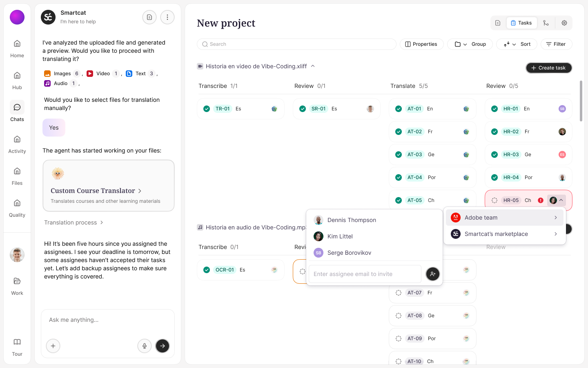Send chat message with arrow button
This screenshot has width=588, height=368.
pyautogui.click(x=163, y=346)
